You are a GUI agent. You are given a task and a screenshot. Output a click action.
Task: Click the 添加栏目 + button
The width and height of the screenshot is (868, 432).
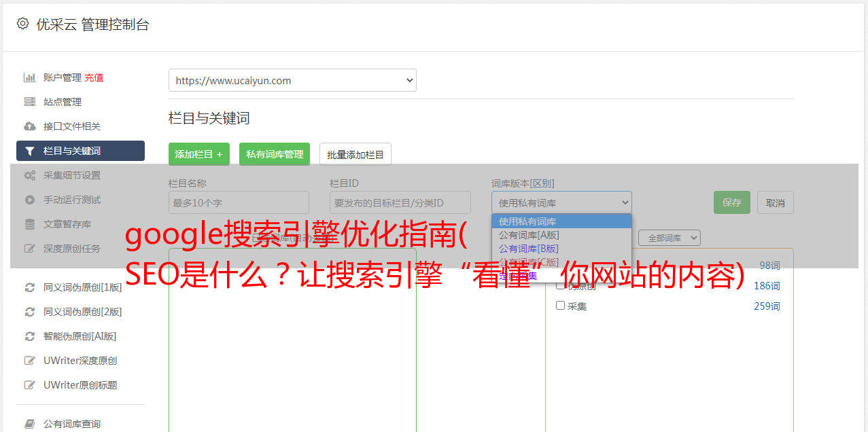tap(199, 154)
